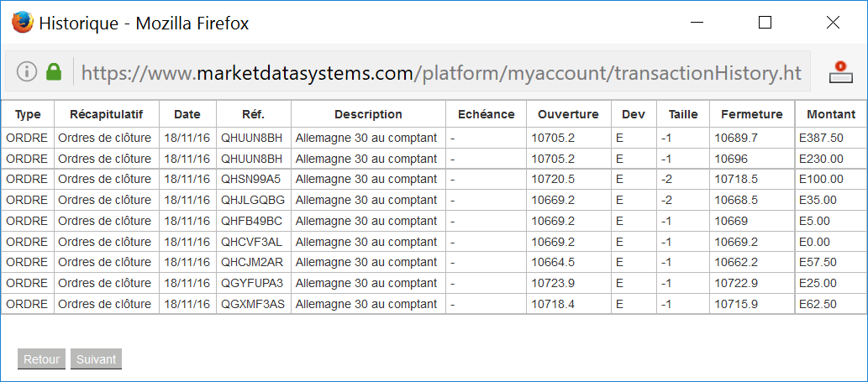The image size is (868, 382).
Task: Click the Montant column header
Action: point(830,114)
